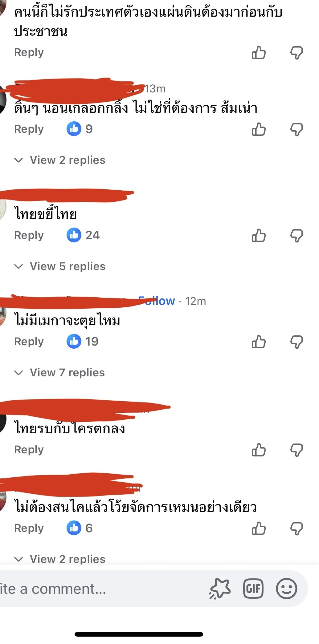Screen dimensions: 319x644
Task: Expand the bottom View 2 replies thread
Action: click(x=60, y=559)
